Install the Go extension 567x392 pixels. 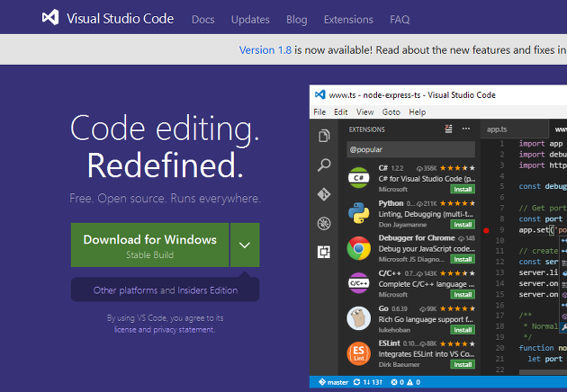[463, 330]
